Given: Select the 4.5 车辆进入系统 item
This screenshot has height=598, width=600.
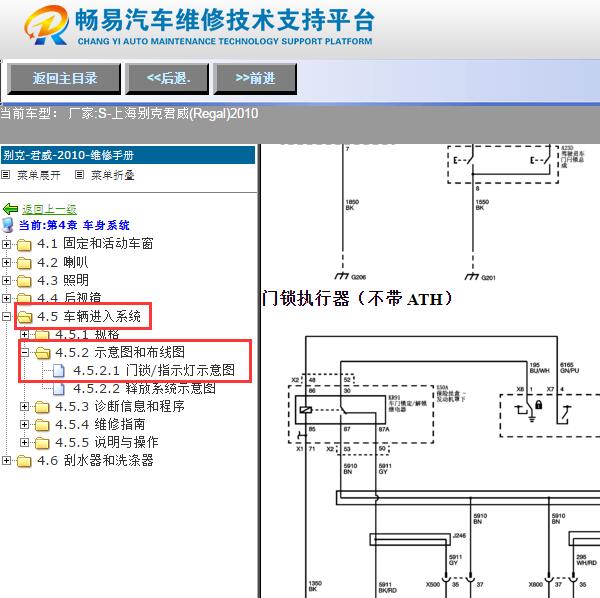Looking at the screenshot, I should 89,316.
